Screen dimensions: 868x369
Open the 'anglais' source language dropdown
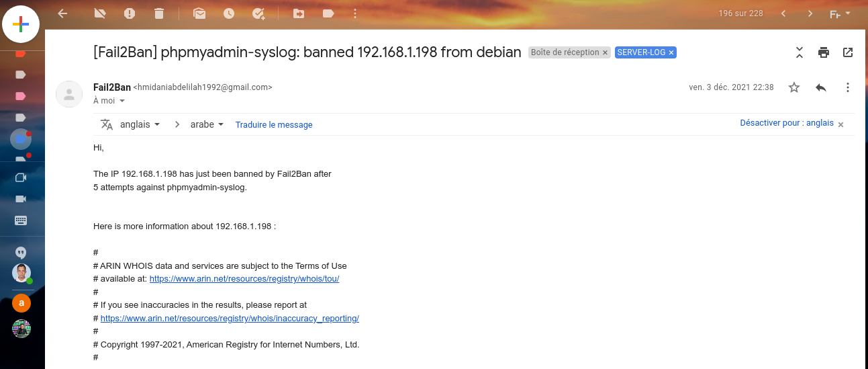click(140, 124)
